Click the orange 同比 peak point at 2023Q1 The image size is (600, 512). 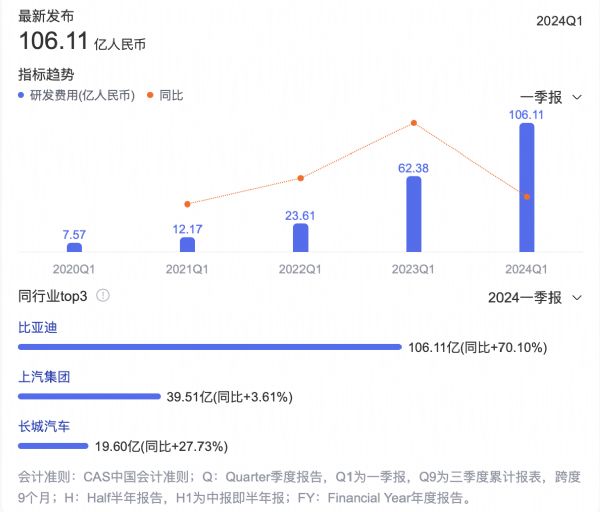[x=414, y=123]
